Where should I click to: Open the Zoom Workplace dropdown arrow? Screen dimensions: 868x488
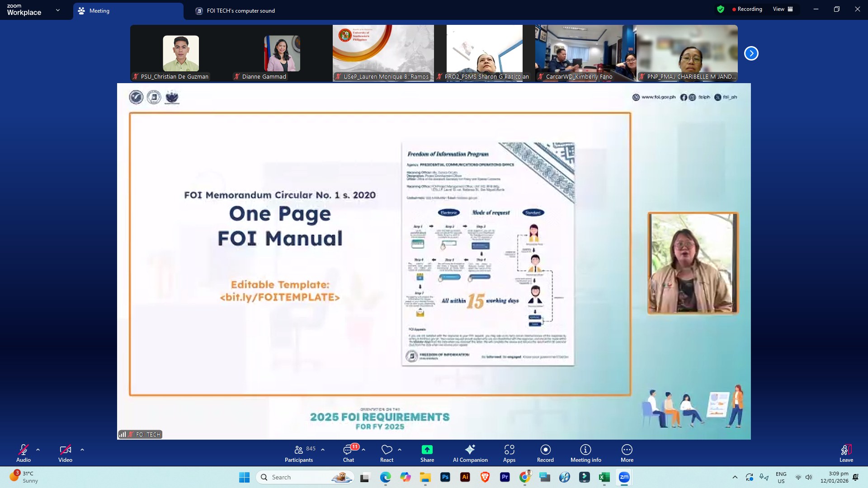pyautogui.click(x=58, y=10)
